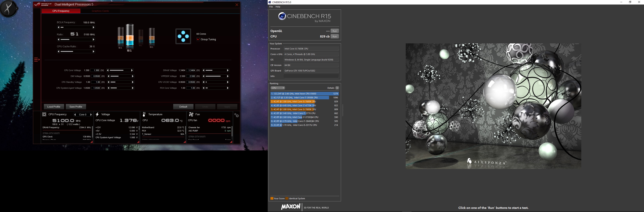Viewport: 644px width, 212px height.
Task: Switch to previous core before Core 0
Action: (75, 115)
